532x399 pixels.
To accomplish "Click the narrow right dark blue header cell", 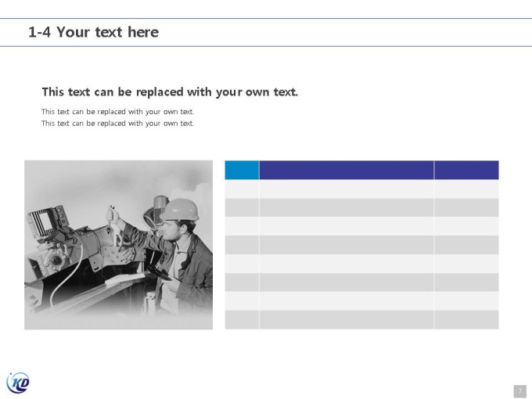I will (466, 170).
